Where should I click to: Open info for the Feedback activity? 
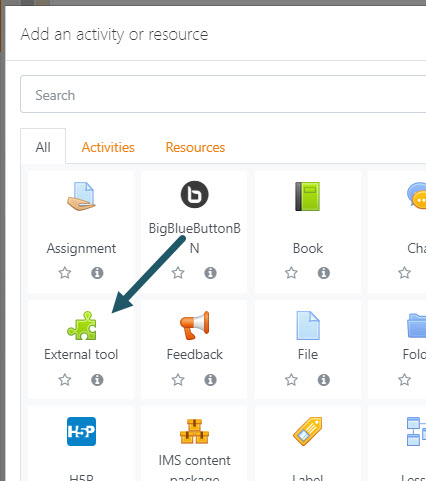tap(210, 380)
